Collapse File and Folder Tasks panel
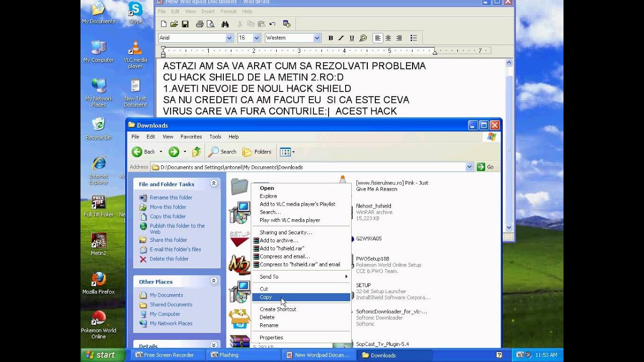This screenshot has width=644, height=362. (214, 184)
